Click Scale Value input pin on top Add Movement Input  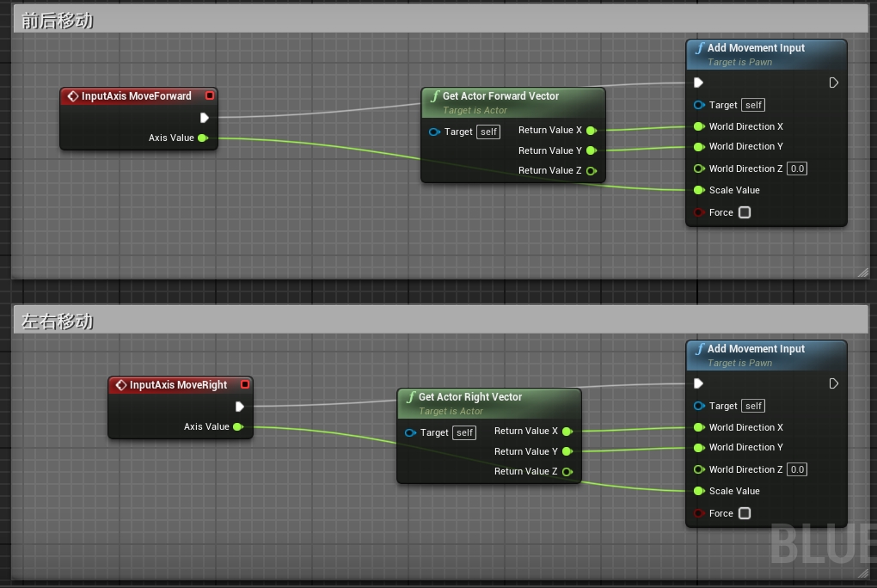[699, 190]
